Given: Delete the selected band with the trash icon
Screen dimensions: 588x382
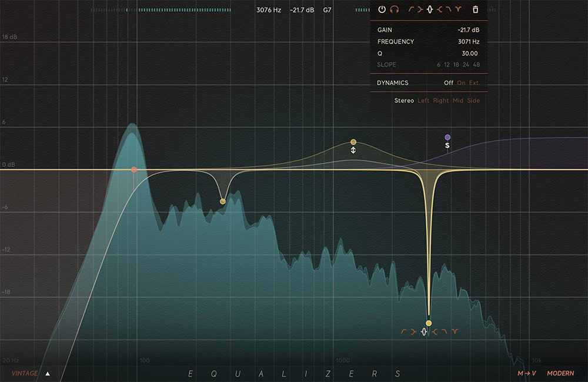Looking at the screenshot, I should click(x=475, y=9).
